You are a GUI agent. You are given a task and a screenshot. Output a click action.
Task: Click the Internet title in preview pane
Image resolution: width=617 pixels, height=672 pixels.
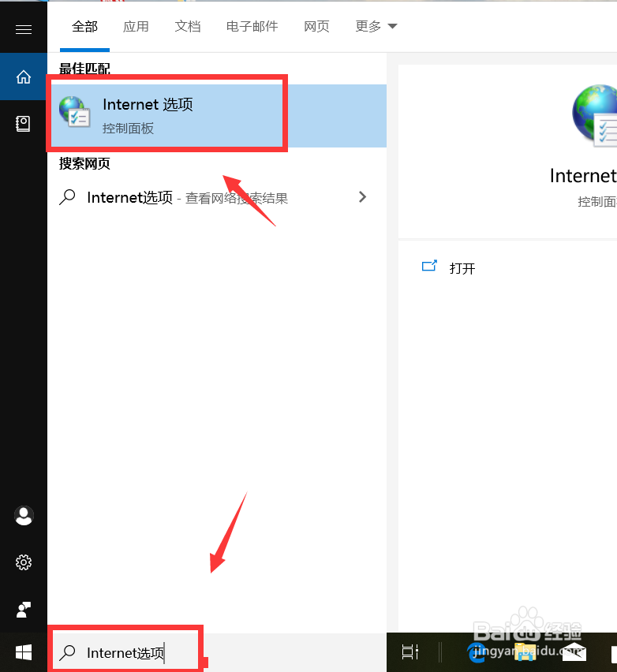(x=583, y=176)
